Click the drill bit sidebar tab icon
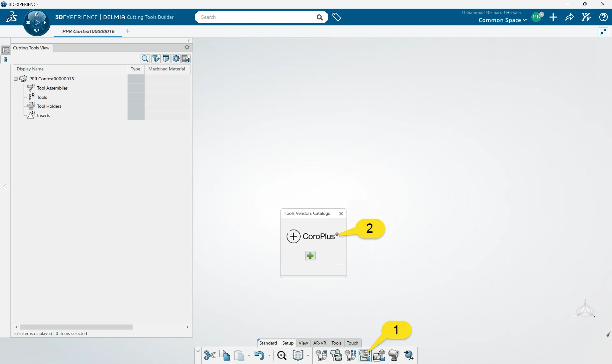Image resolution: width=612 pixels, height=364 pixels. tap(5, 59)
